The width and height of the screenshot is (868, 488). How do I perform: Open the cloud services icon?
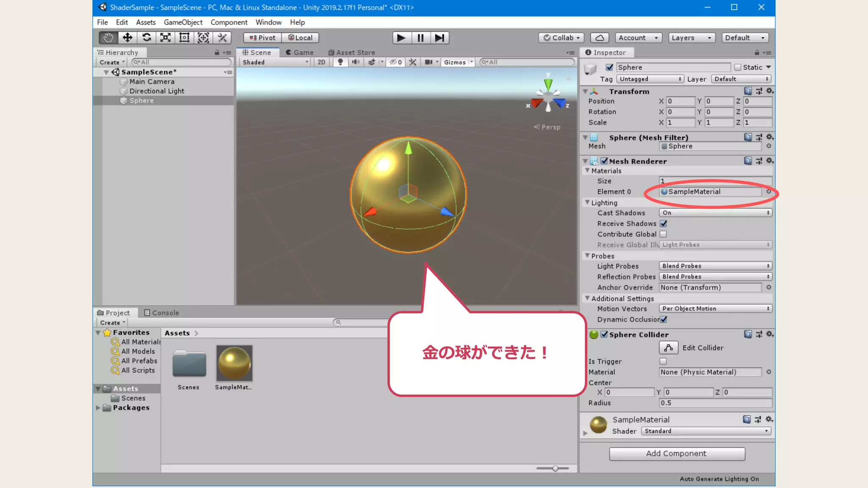tap(600, 38)
